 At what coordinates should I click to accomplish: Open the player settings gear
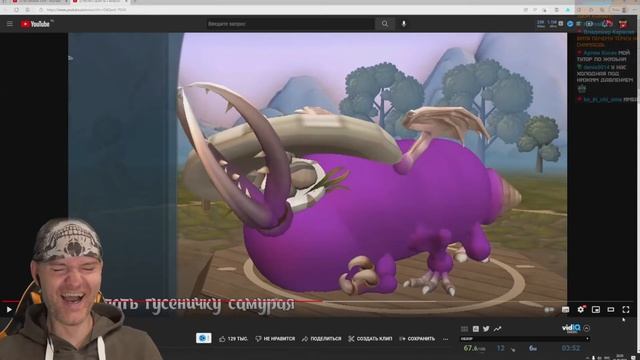(581, 310)
